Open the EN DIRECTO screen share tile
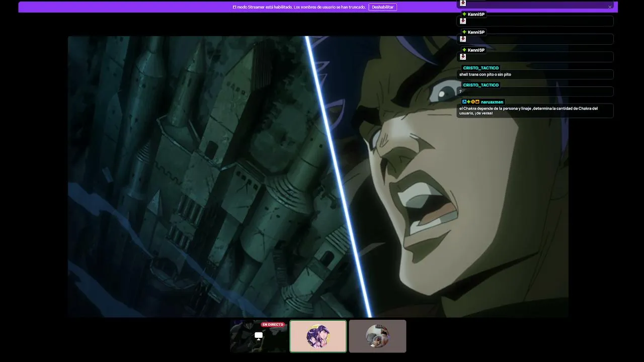The width and height of the screenshot is (644, 362). pos(259,336)
